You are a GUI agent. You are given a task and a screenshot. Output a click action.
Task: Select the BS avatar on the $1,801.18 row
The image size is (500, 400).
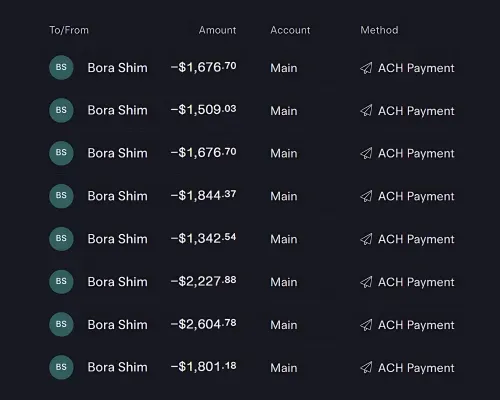(x=61, y=367)
